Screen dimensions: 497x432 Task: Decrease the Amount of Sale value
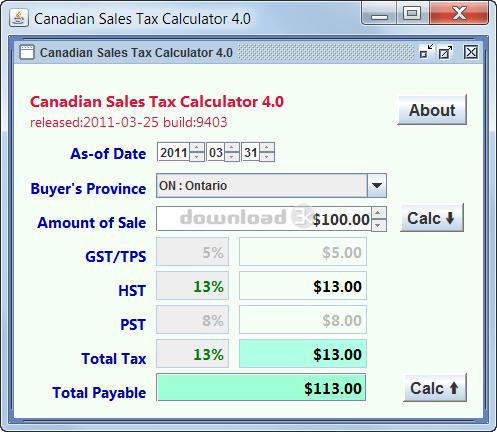pos(378,225)
